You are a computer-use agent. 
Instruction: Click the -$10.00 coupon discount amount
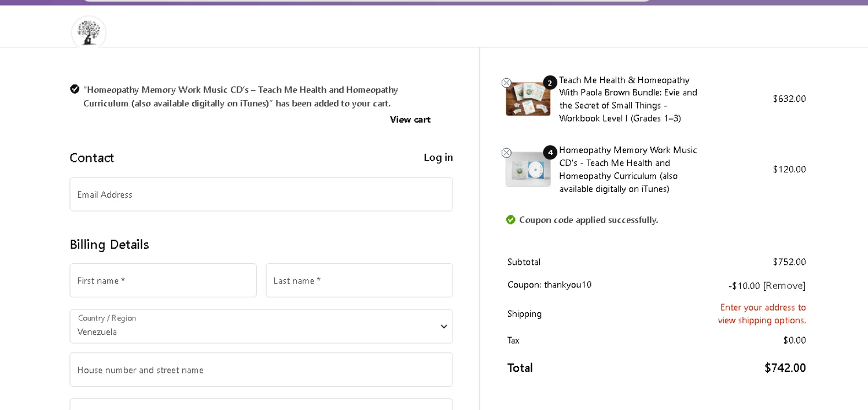click(x=744, y=286)
